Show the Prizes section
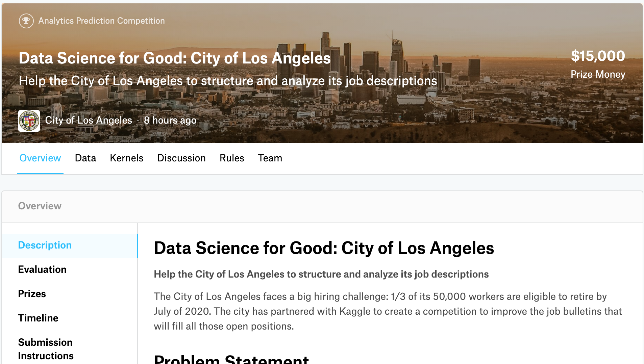644x364 pixels. point(32,294)
